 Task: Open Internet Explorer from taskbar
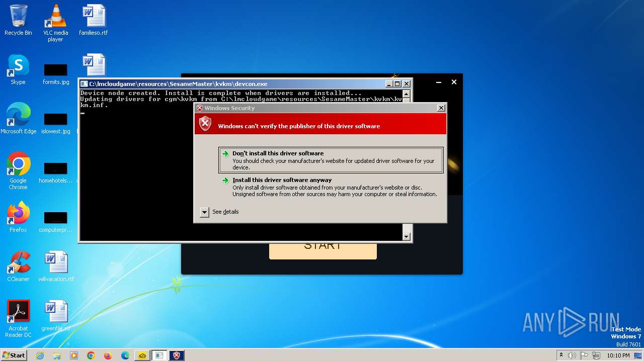tap(40, 355)
